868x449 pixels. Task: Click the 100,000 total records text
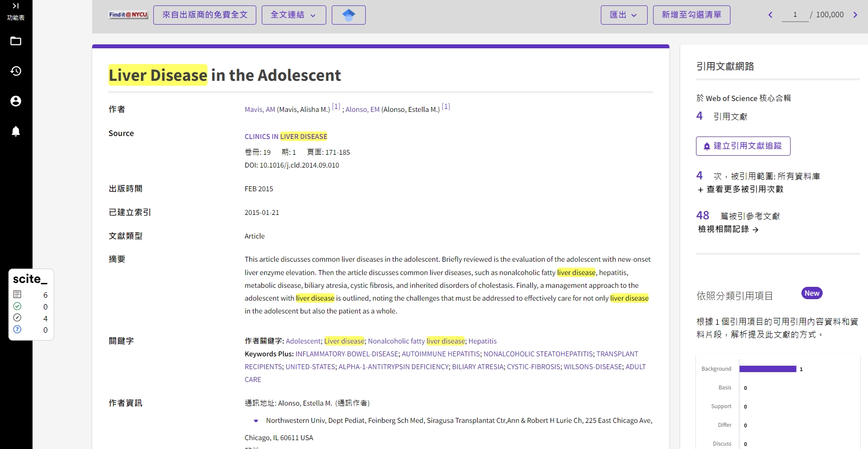pyautogui.click(x=830, y=15)
